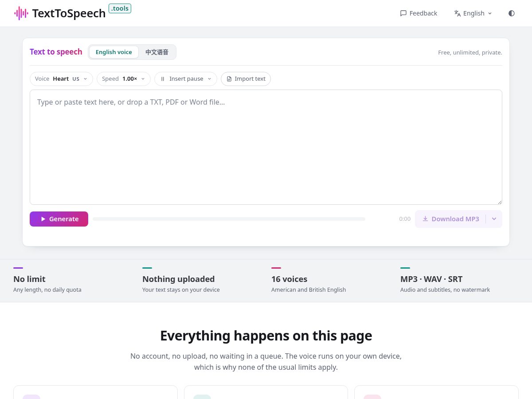
Task: Click the "No limit" feature heading
Action: (x=29, y=279)
